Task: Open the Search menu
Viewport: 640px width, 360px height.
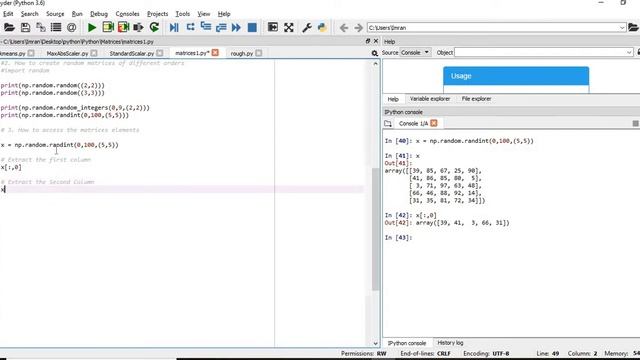Action: point(29,14)
